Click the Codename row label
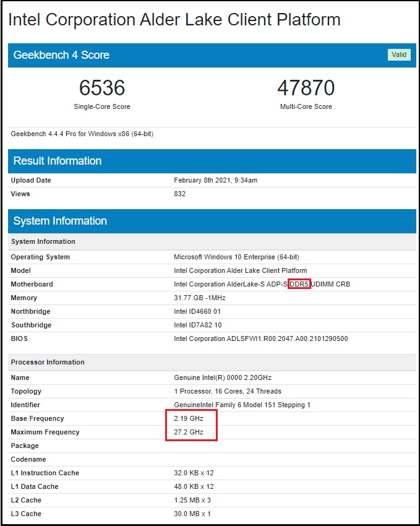420x526 pixels. [x=28, y=459]
